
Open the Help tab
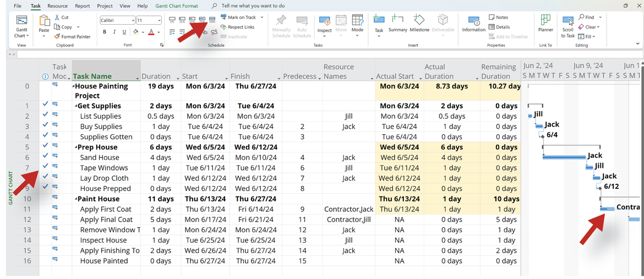(x=143, y=6)
